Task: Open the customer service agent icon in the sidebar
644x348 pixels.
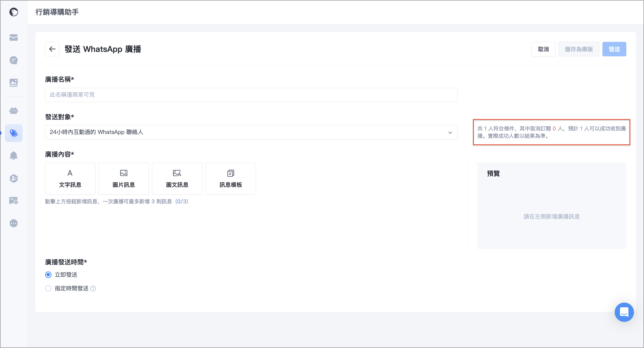Action: pyautogui.click(x=14, y=178)
